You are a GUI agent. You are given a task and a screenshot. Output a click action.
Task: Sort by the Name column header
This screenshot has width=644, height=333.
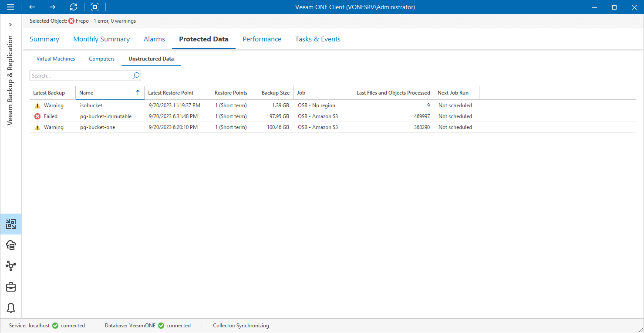[x=86, y=93]
